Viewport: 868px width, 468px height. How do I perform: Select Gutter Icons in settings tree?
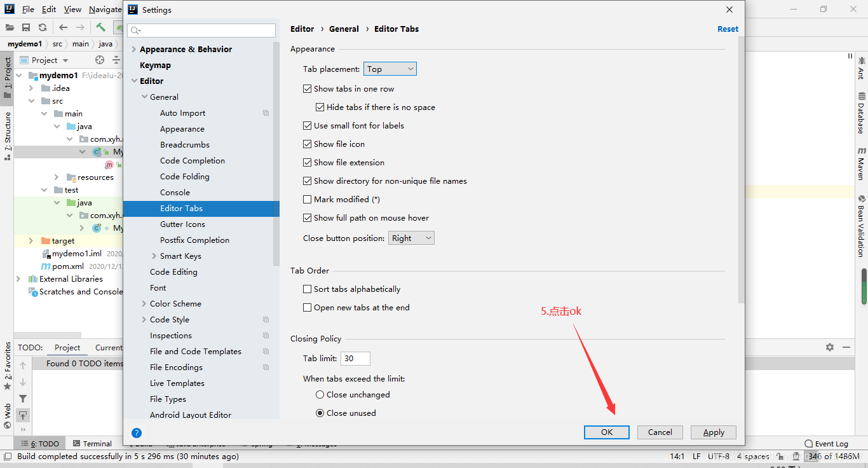pyautogui.click(x=182, y=224)
